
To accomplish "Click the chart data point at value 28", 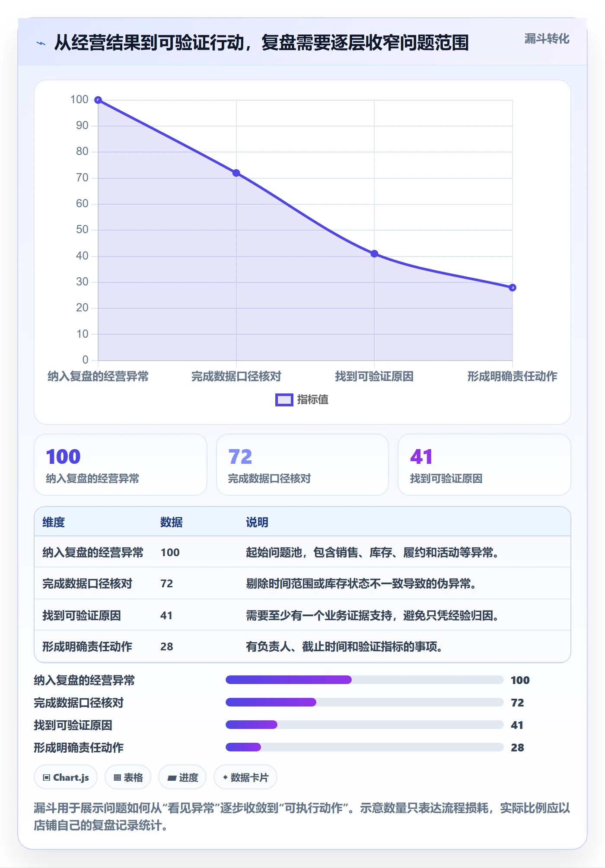I will pos(513,288).
